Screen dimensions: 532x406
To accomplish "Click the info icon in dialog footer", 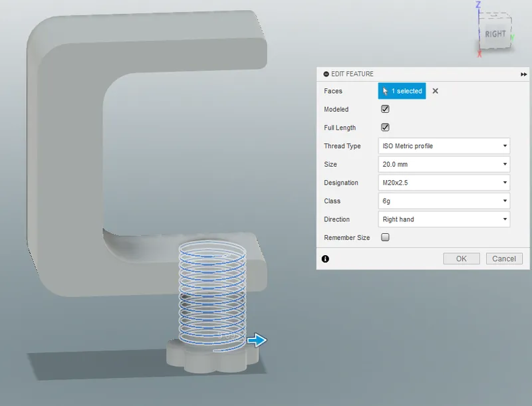I will [325, 259].
